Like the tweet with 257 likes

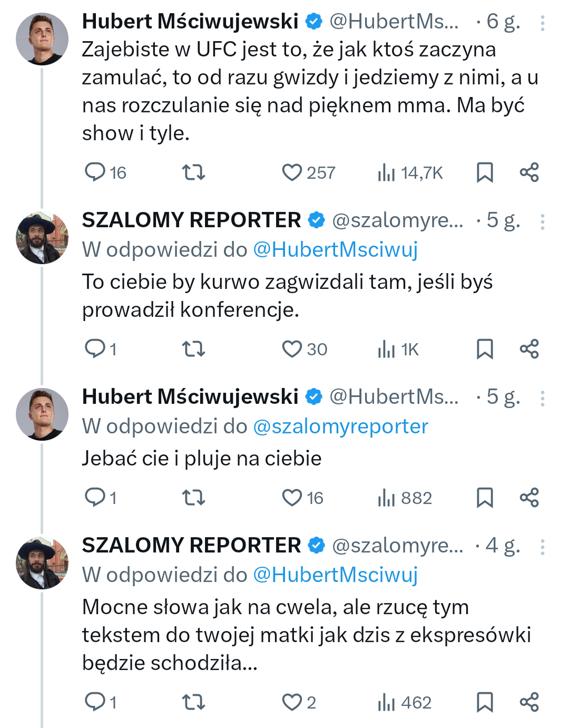292,172
